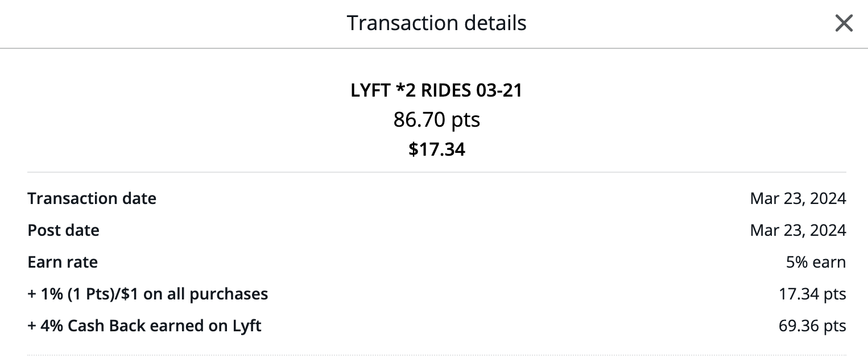Click the 1% Pts on all purchases row
The height and width of the screenshot is (358, 868).
click(x=148, y=294)
